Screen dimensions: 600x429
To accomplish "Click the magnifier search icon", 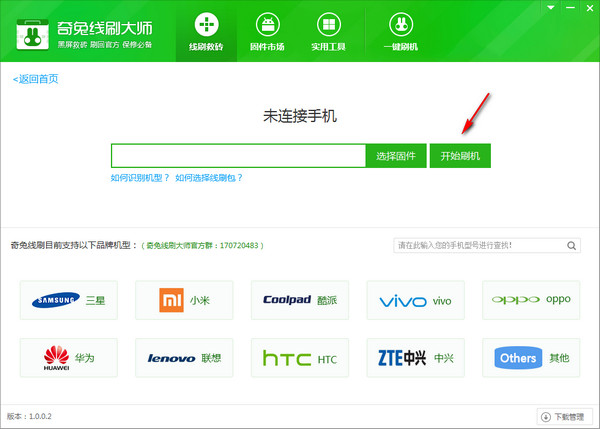I will pos(572,245).
